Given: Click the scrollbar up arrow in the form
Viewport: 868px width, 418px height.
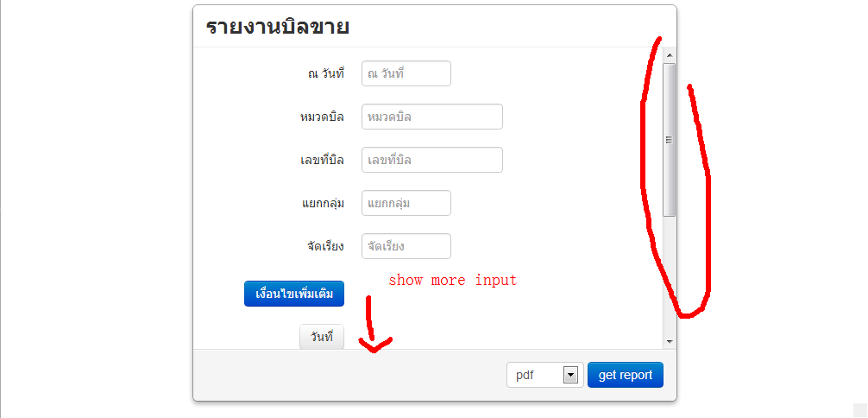Looking at the screenshot, I should click(x=670, y=55).
